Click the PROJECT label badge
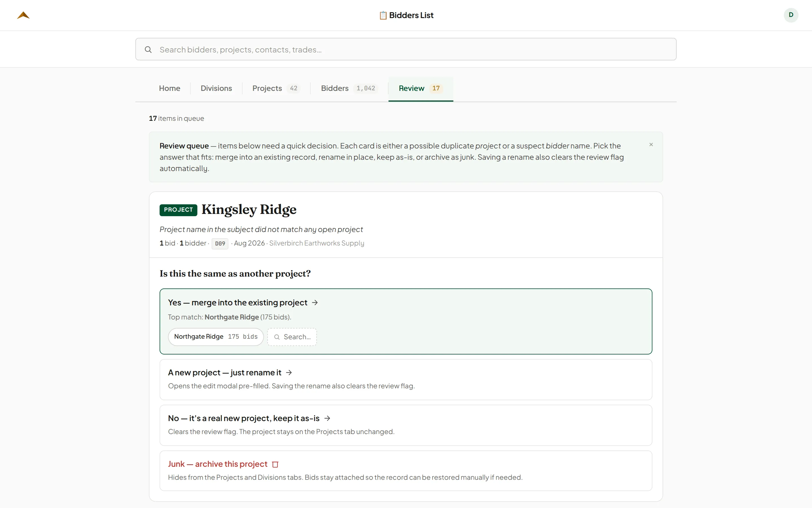812x508 pixels. click(x=178, y=210)
